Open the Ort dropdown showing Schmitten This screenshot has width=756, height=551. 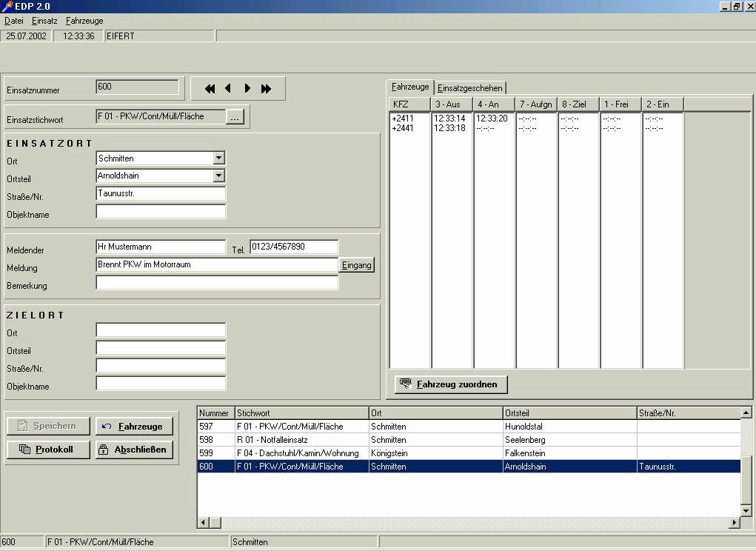point(218,158)
